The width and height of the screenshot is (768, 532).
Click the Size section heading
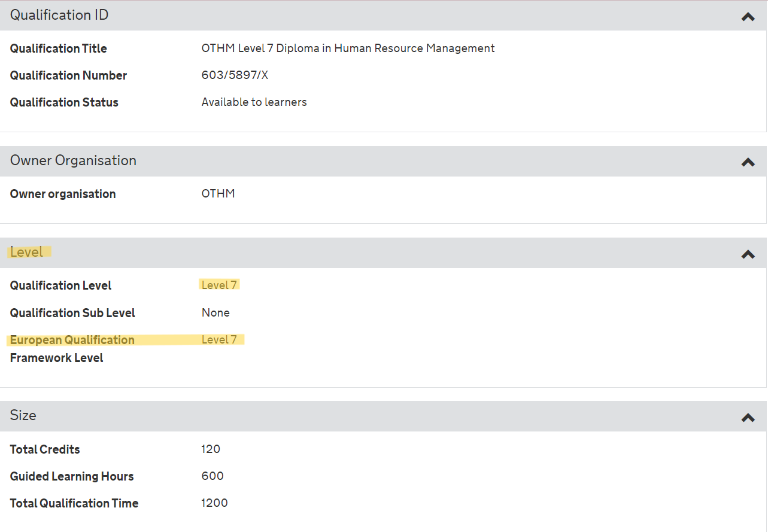coord(23,415)
